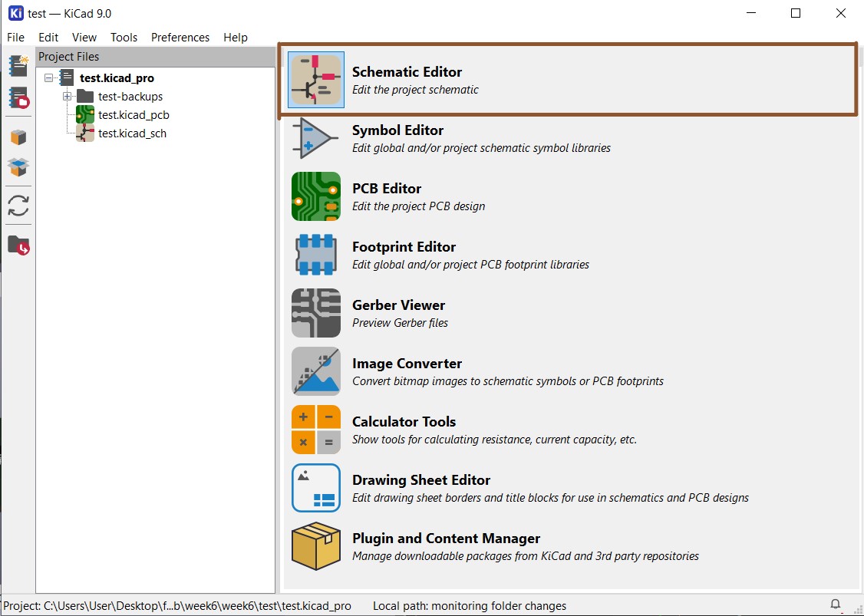The image size is (864, 616).
Task: Open the View menu
Action: tap(84, 38)
